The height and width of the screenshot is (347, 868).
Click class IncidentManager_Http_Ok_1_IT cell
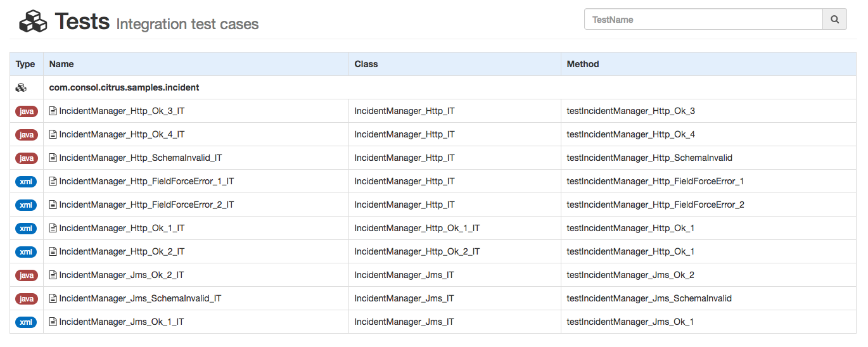417,229
